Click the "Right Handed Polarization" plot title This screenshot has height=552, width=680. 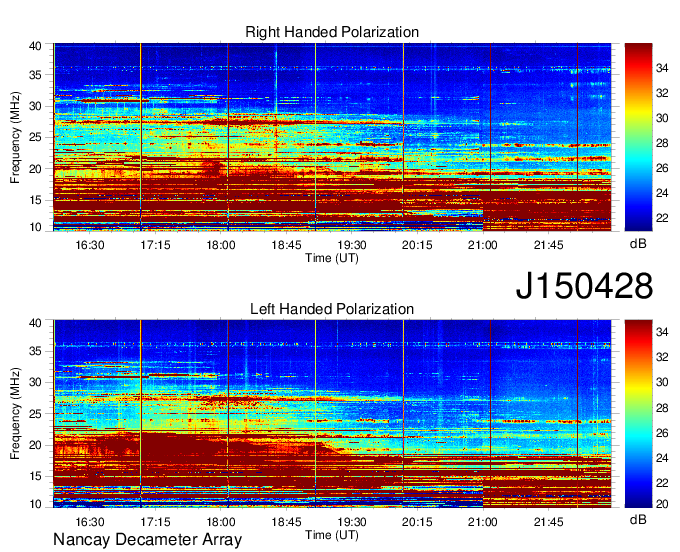point(332,32)
